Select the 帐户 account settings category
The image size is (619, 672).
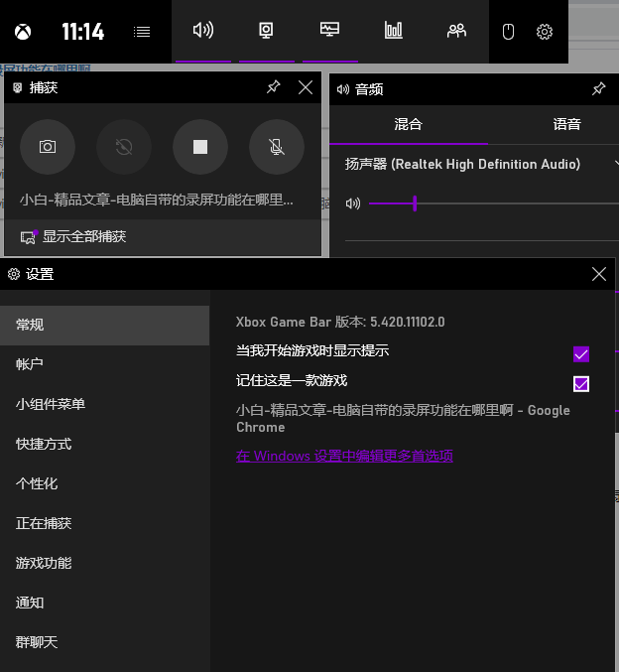pos(104,364)
